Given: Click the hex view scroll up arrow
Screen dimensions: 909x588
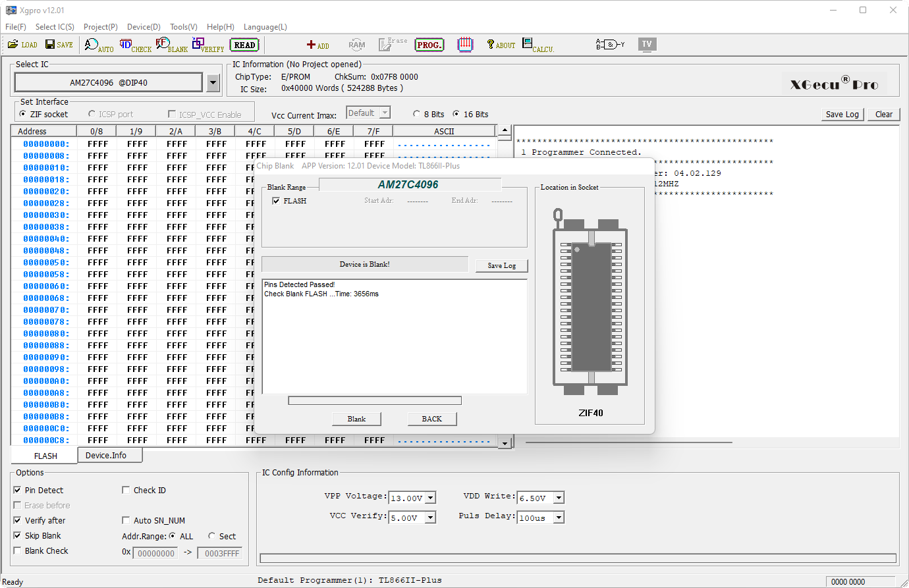Looking at the screenshot, I should click(505, 130).
